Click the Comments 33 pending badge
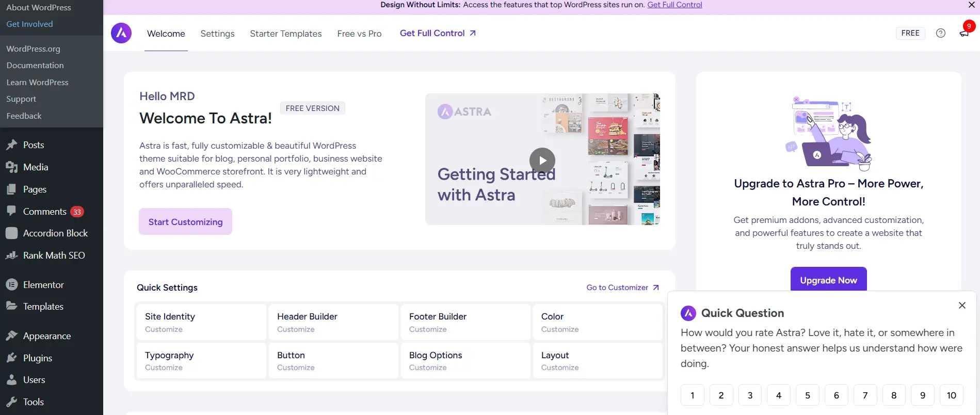 77,212
